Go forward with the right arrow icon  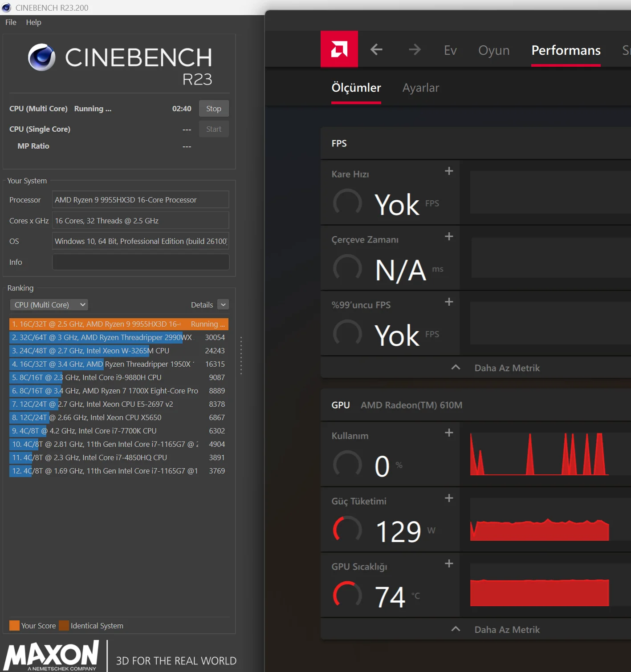pyautogui.click(x=415, y=49)
